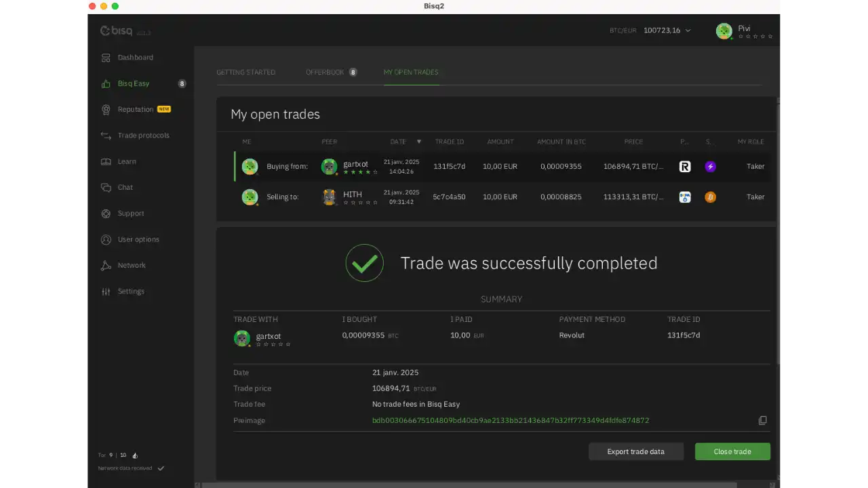The height and width of the screenshot is (488, 868).
Task: Open the Network section
Action: click(x=131, y=266)
